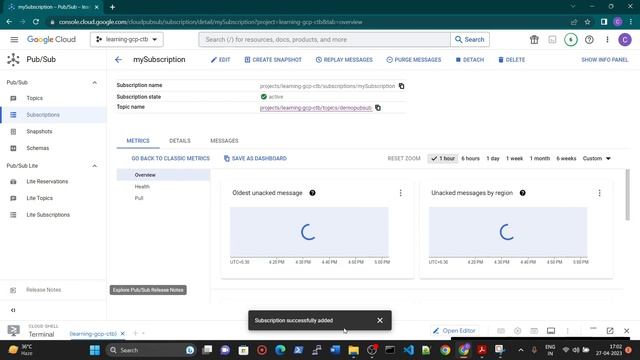The width and height of the screenshot is (640, 360).
Task: Select the 1 day time range
Action: click(x=493, y=158)
